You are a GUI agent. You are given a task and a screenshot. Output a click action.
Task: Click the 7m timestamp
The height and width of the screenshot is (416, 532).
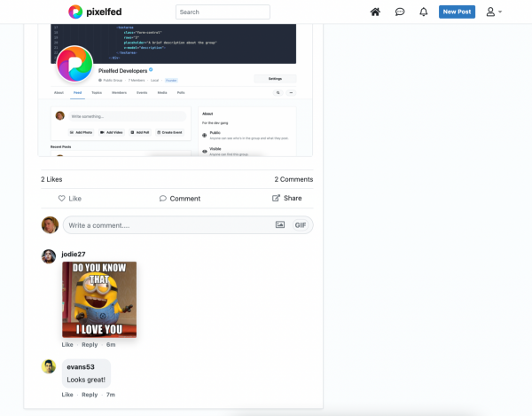[111, 395]
